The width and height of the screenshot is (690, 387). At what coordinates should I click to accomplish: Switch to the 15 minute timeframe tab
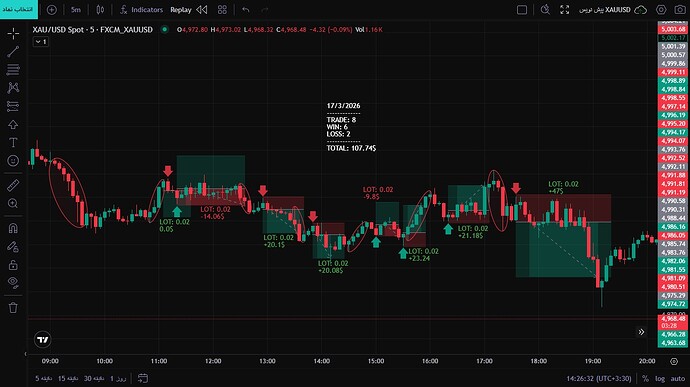pyautogui.click(x=68, y=378)
